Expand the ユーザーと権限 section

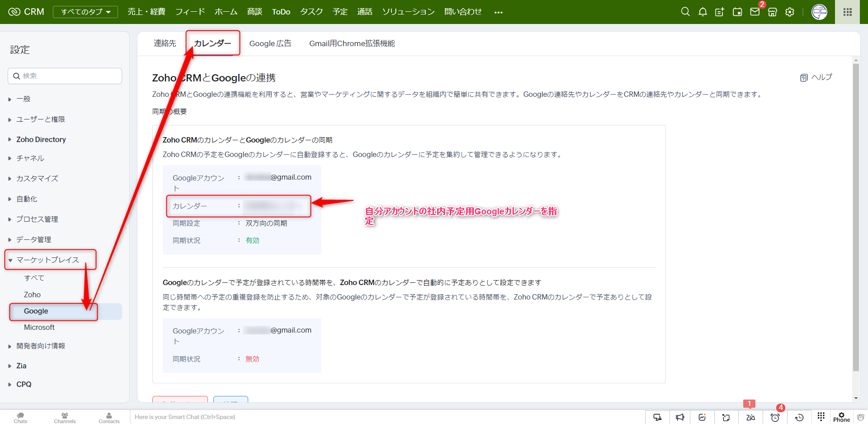click(41, 119)
